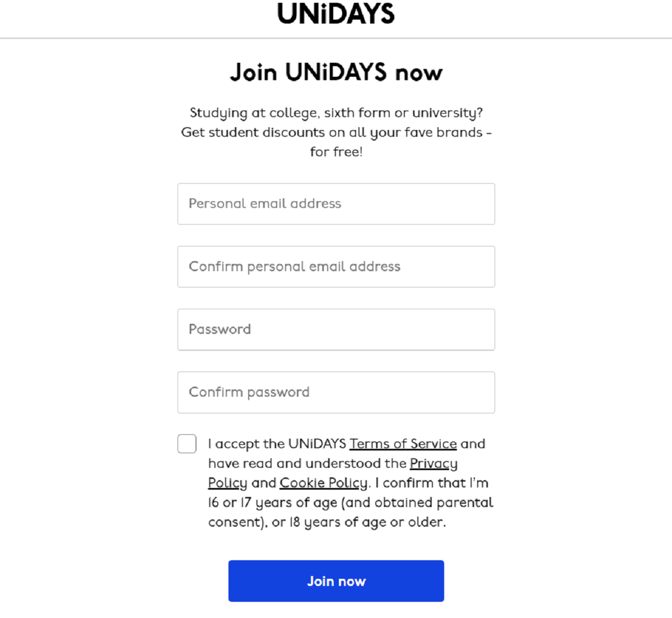The width and height of the screenshot is (672, 618).
Task: Enable the age confirmation checkbox
Action: pos(186,444)
